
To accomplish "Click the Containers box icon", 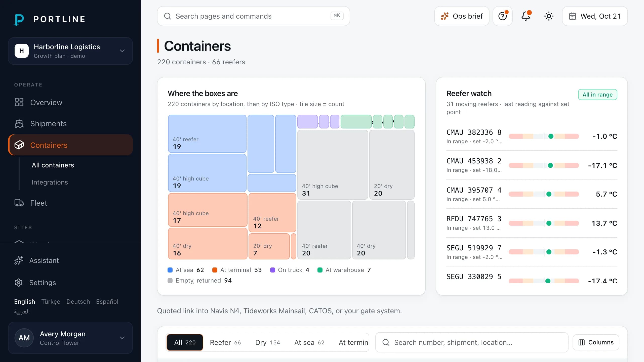I will pyautogui.click(x=19, y=145).
